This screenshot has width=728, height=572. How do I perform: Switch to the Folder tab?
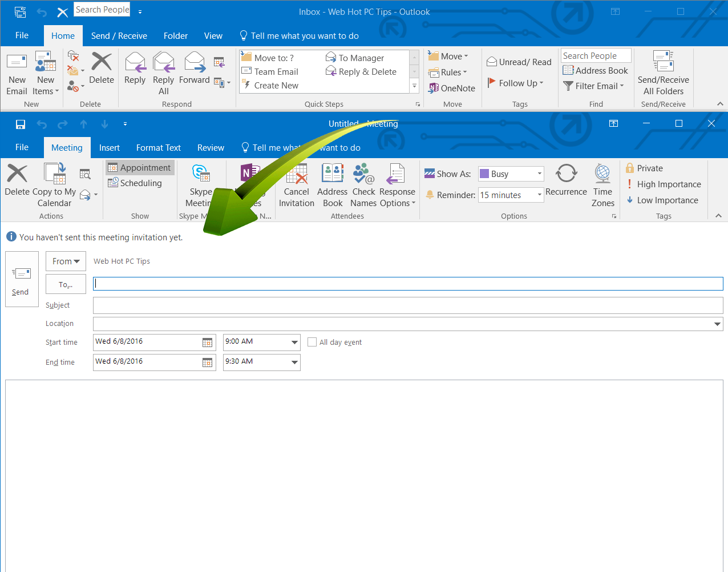pyautogui.click(x=176, y=35)
